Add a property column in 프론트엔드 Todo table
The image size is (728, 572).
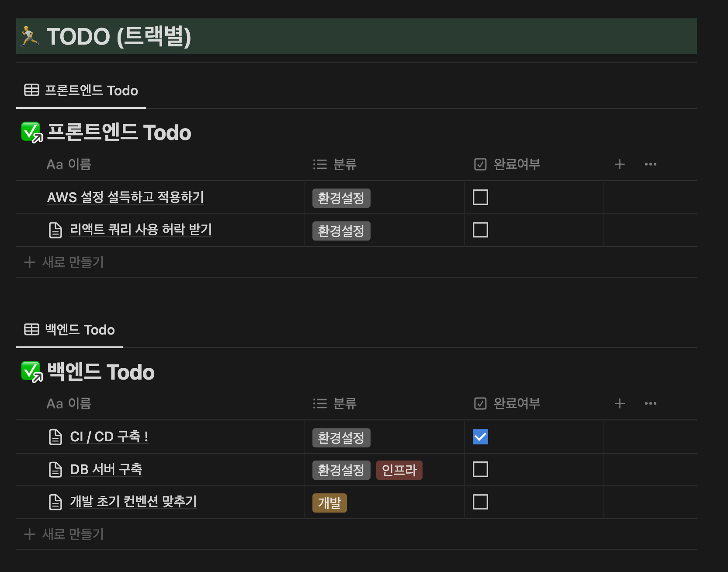619,164
